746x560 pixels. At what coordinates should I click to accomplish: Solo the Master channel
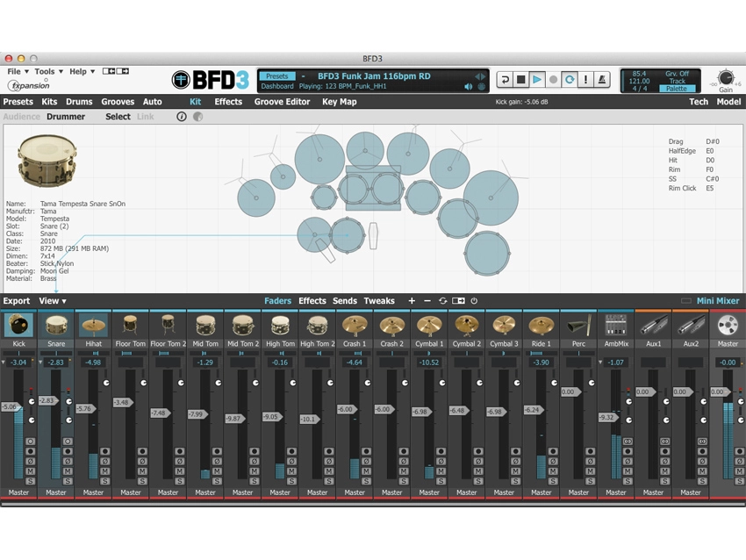(739, 481)
